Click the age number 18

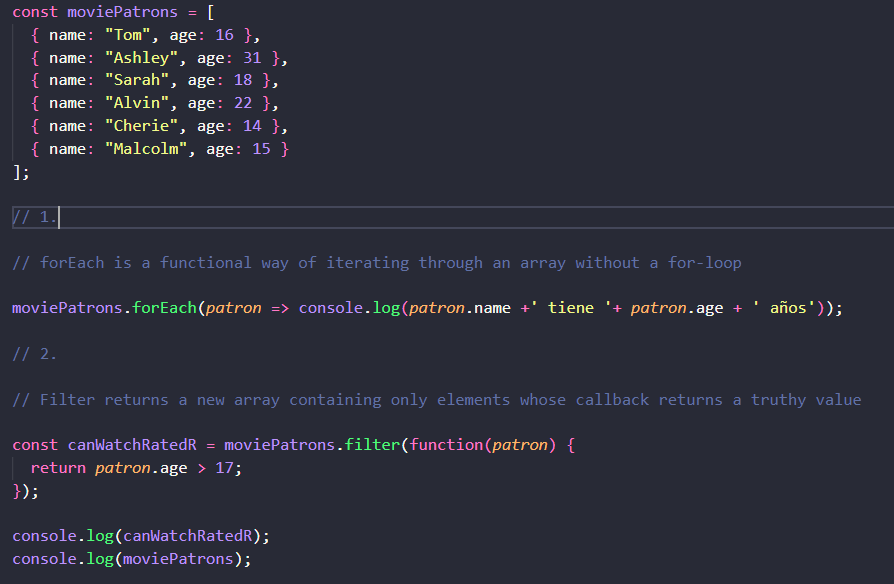coord(243,80)
